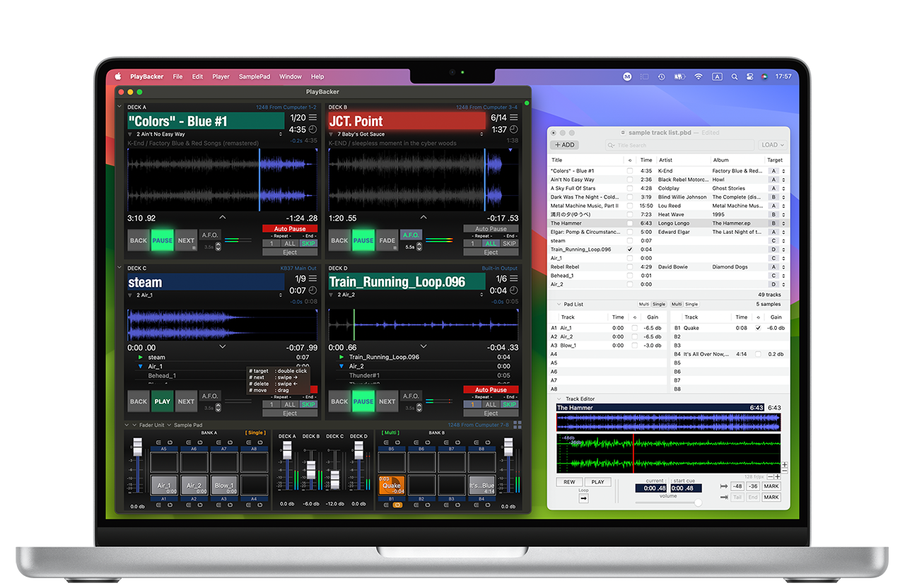Open the next-track dropdown '7 Baby's Got Sauce'
The height and width of the screenshot is (588, 905).
click(x=407, y=134)
